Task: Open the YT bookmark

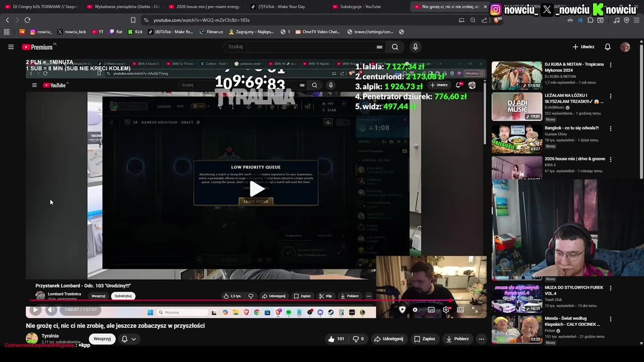Action: 98,32
